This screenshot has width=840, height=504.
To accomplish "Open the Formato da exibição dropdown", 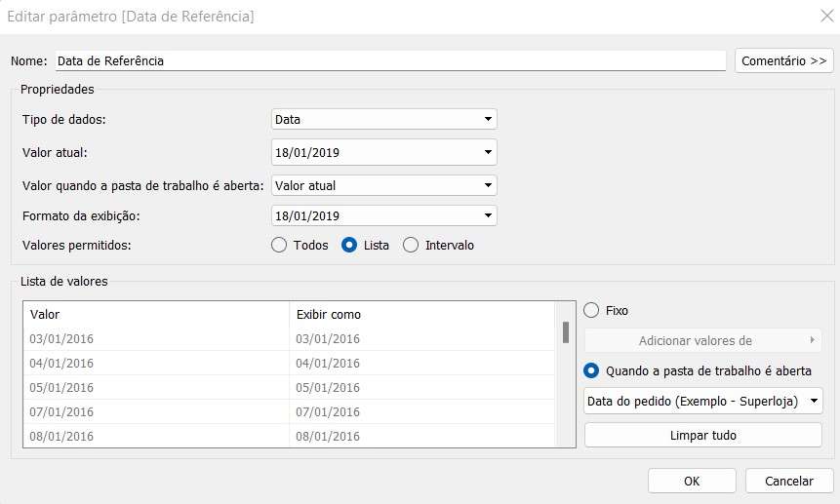I will [x=384, y=216].
